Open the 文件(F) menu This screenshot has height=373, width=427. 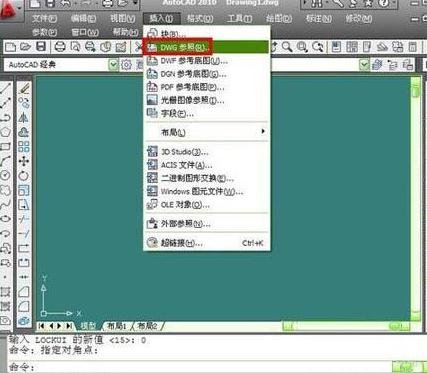click(45, 19)
